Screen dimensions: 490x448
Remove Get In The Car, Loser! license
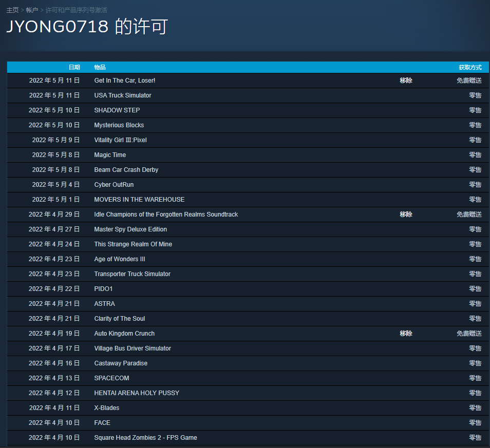point(406,81)
